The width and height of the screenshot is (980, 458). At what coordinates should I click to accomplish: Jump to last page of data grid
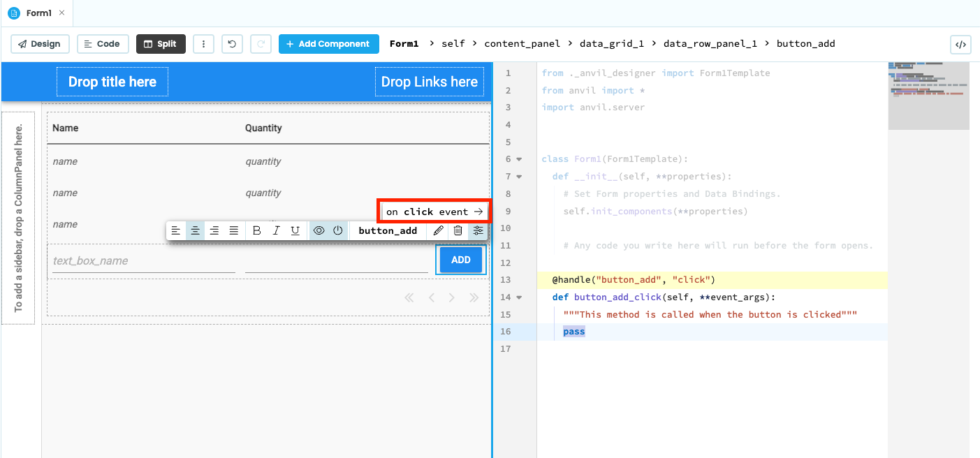coord(474,297)
